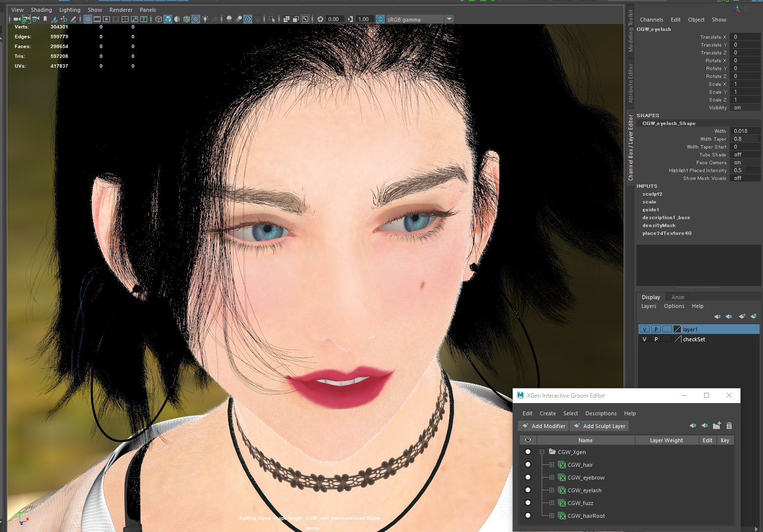This screenshot has width=763, height=532.
Task: Toggle the film gate icon
Action: [x=97, y=19]
